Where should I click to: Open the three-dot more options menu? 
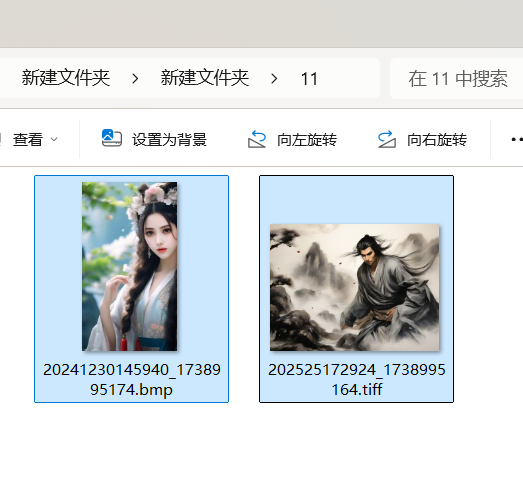point(516,139)
